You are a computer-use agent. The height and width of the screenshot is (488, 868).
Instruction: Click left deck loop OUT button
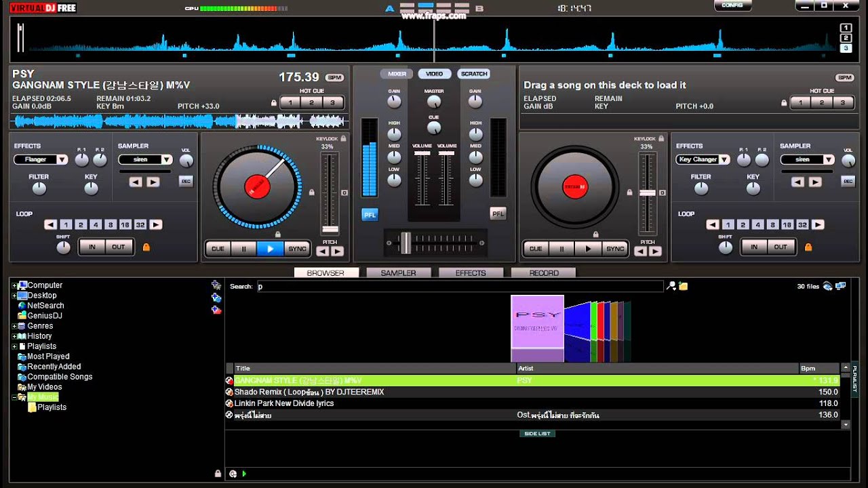tap(119, 247)
